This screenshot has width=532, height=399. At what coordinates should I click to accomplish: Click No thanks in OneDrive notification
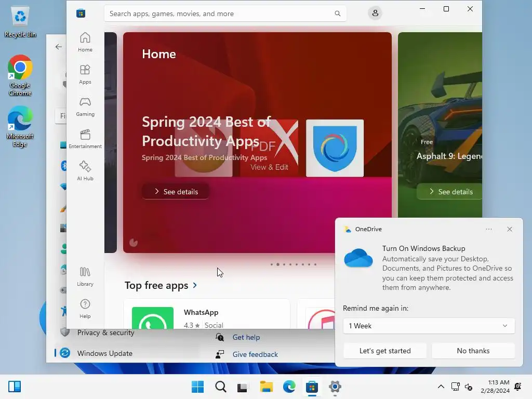(x=473, y=351)
